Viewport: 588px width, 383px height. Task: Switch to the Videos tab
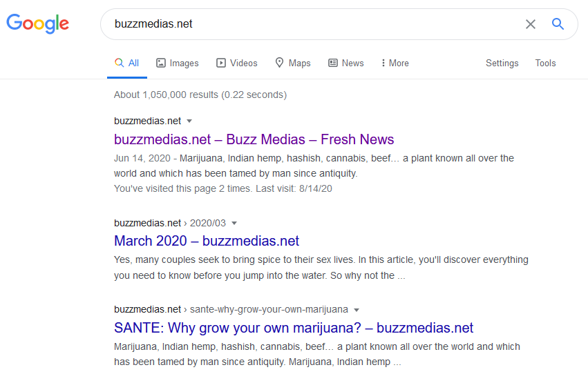[x=237, y=63]
